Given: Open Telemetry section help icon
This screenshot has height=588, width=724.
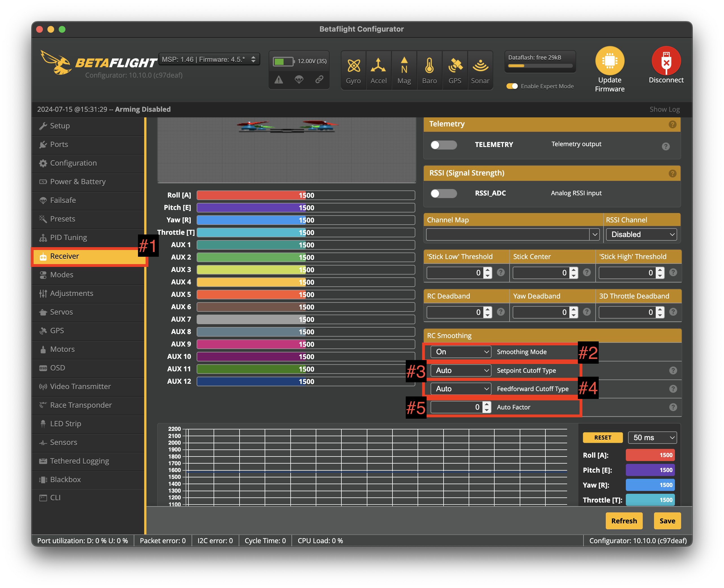Looking at the screenshot, I should click(x=672, y=124).
